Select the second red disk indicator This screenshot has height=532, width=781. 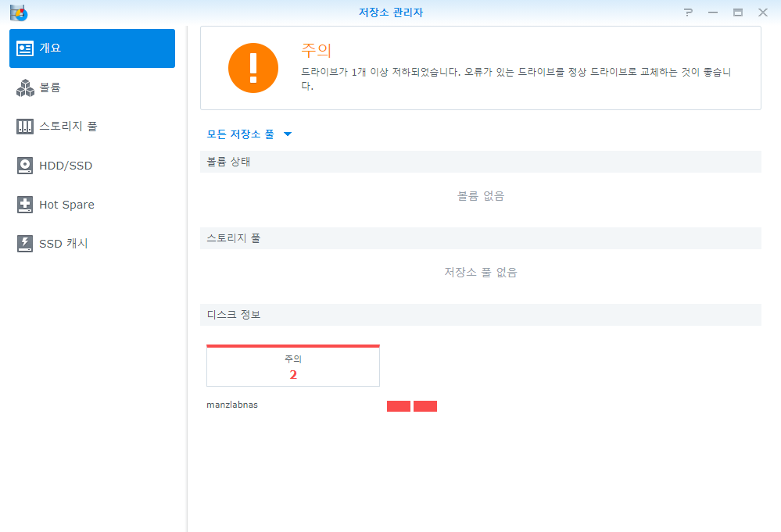pyautogui.click(x=425, y=406)
